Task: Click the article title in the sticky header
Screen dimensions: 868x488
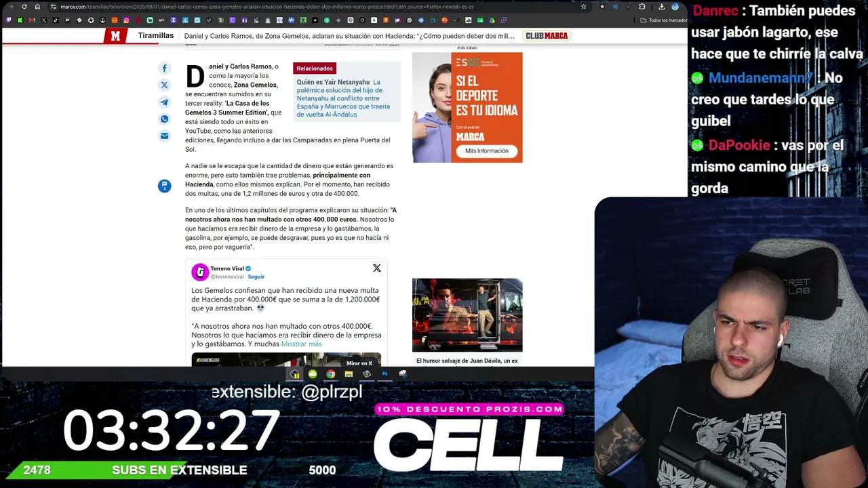Action: tap(349, 36)
